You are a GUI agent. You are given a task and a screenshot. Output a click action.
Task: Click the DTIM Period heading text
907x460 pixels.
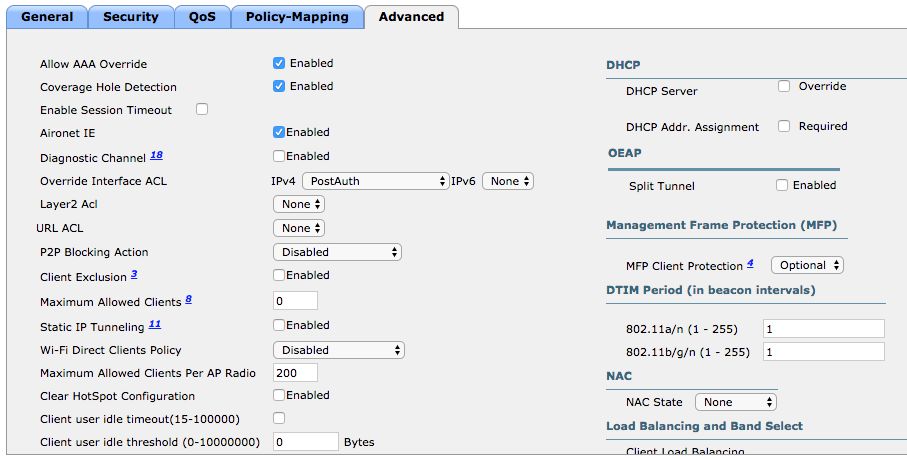(711, 290)
